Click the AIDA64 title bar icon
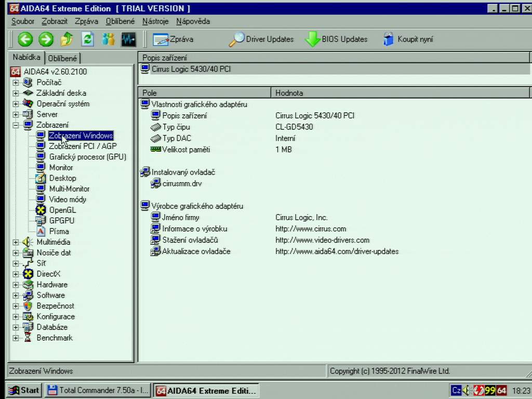The width and height of the screenshot is (532, 399). [14, 8]
